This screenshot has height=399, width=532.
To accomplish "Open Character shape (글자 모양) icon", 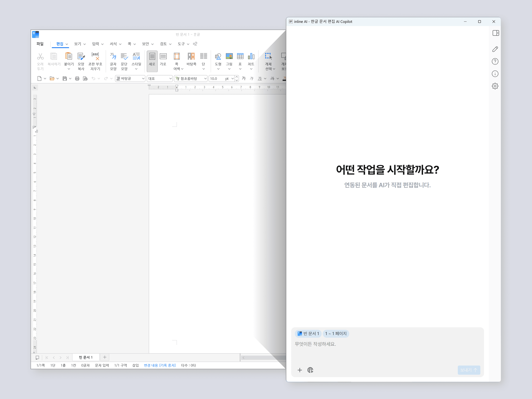I will point(113,56).
